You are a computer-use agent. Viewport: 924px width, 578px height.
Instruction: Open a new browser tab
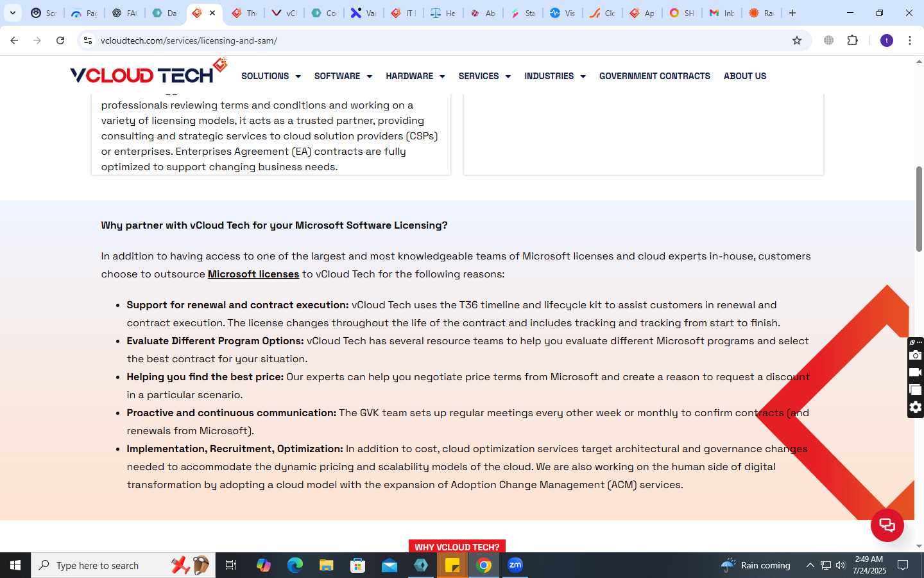coord(792,13)
